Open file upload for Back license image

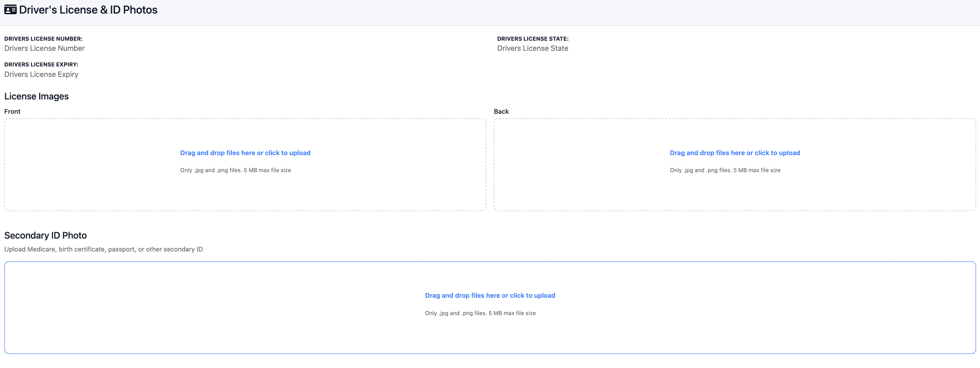pos(734,153)
